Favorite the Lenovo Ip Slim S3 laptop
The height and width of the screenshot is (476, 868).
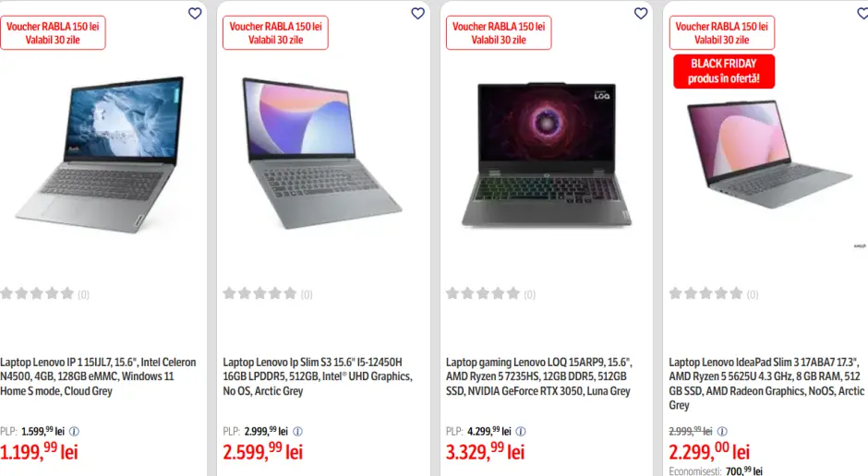click(418, 13)
